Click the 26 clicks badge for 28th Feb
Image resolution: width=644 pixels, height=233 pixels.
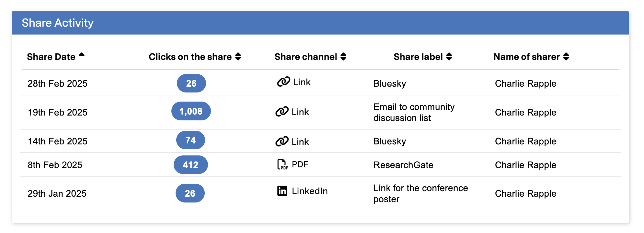191,83
